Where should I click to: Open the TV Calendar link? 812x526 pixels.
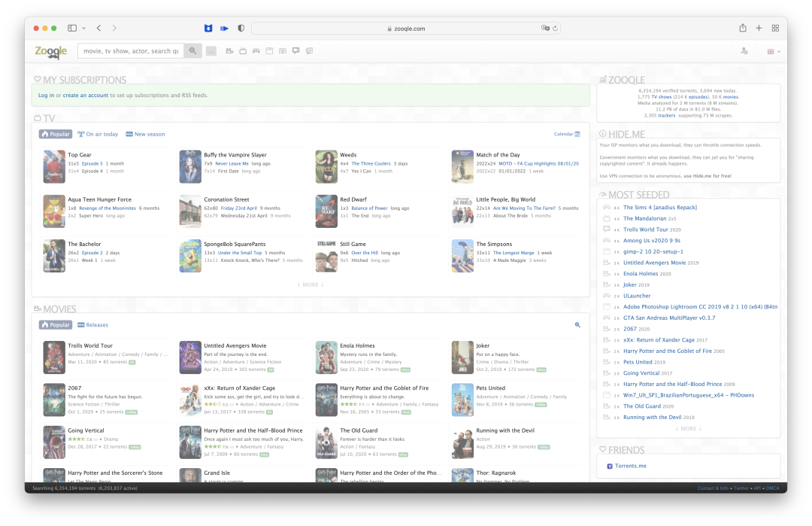point(567,134)
